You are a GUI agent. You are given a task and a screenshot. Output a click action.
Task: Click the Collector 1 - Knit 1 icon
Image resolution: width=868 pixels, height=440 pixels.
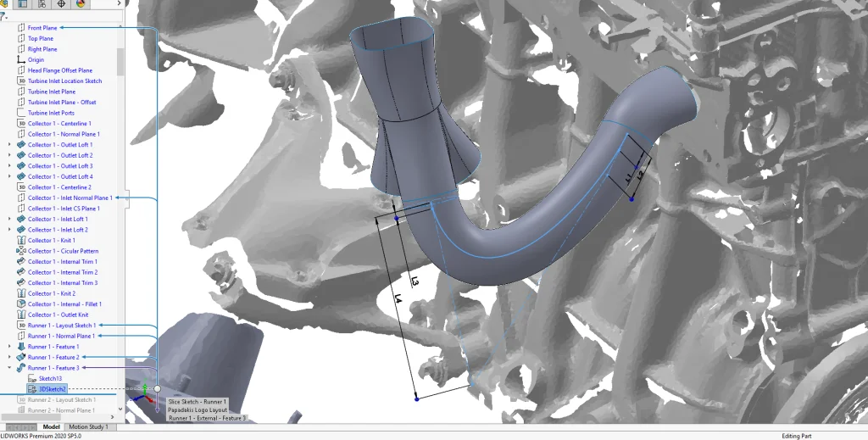pos(21,240)
